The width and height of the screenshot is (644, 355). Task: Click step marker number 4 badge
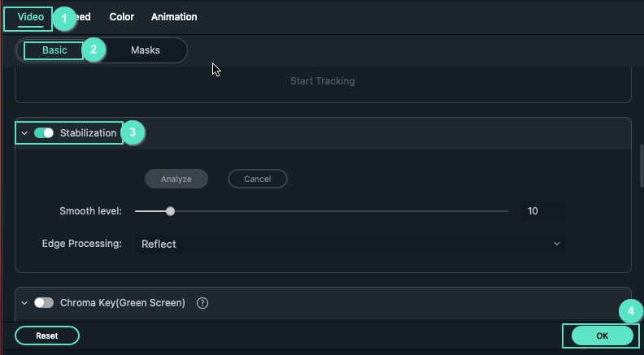[x=631, y=311]
